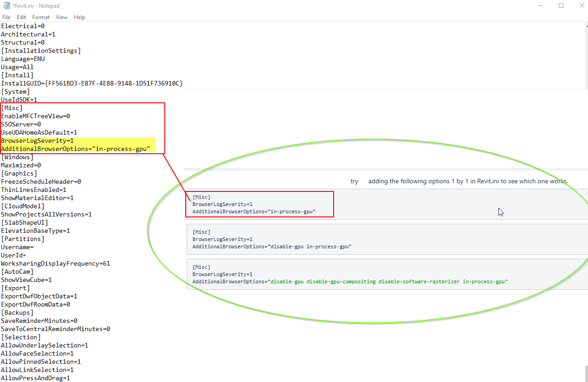The width and height of the screenshot is (588, 382).
Task: Click the [Backups] section header
Action: pos(17,312)
